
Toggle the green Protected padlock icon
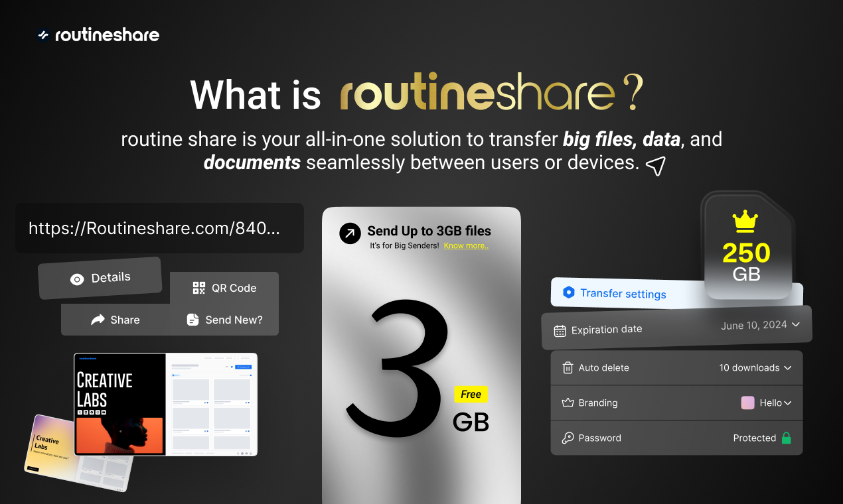[787, 438]
